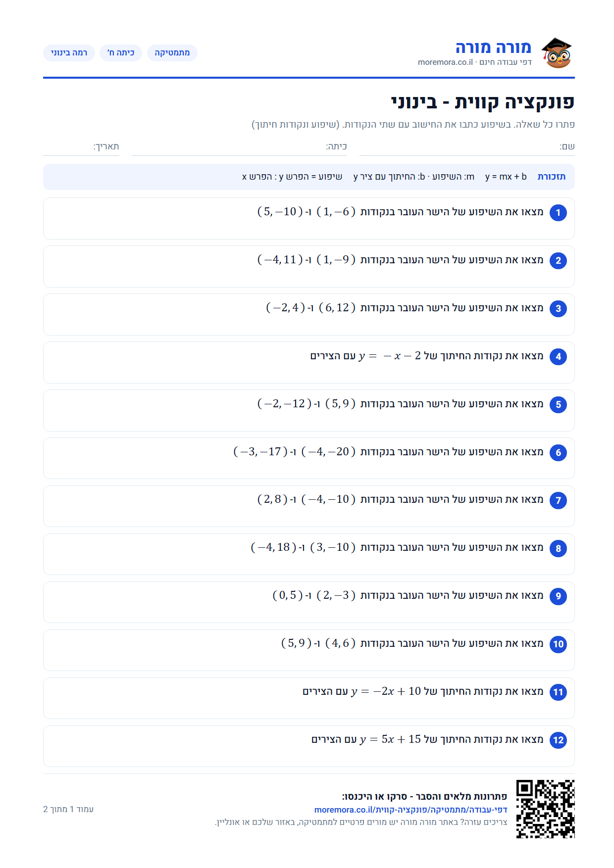Click question 6 answer box
The width and height of the screenshot is (614, 868).
click(309, 458)
